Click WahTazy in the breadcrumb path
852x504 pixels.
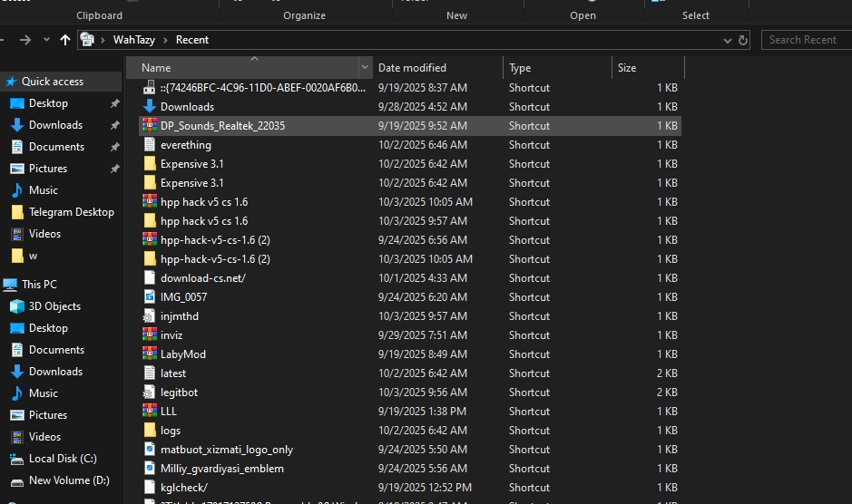point(134,40)
